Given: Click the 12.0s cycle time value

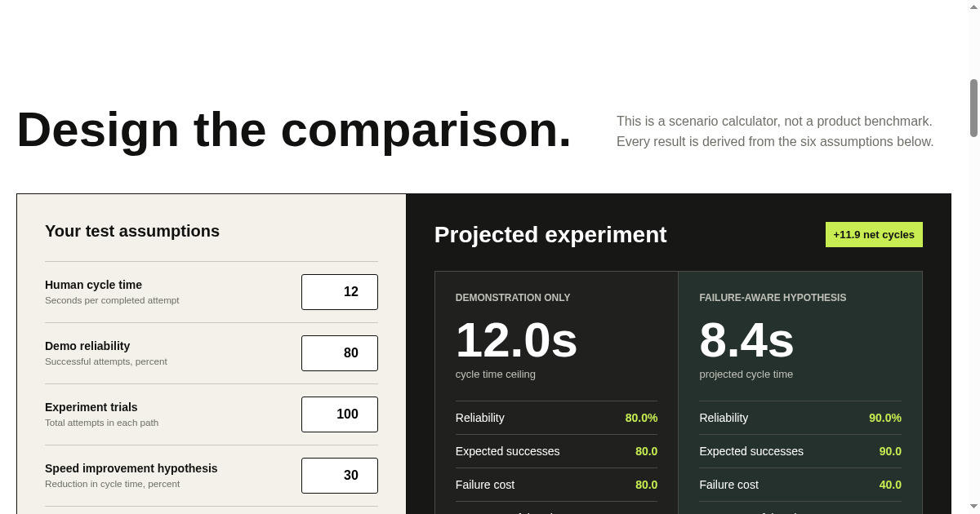Looking at the screenshot, I should click(x=516, y=339).
